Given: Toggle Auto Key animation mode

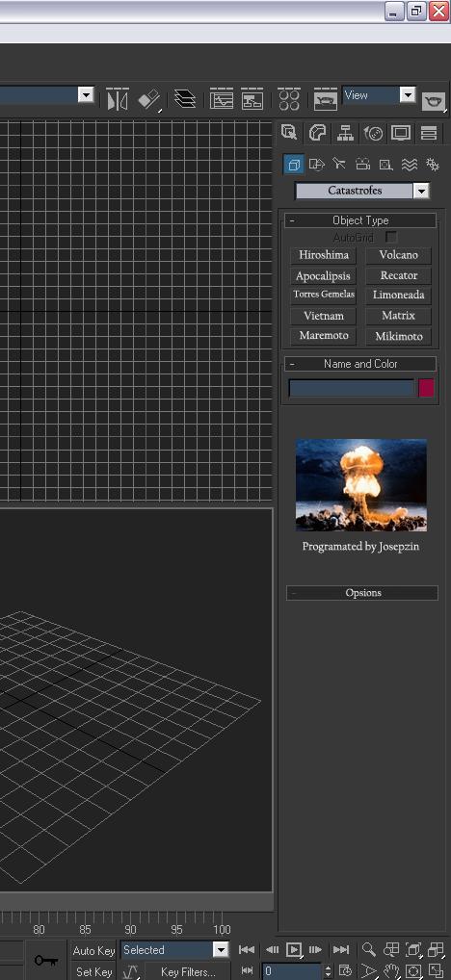Looking at the screenshot, I should [x=93, y=950].
